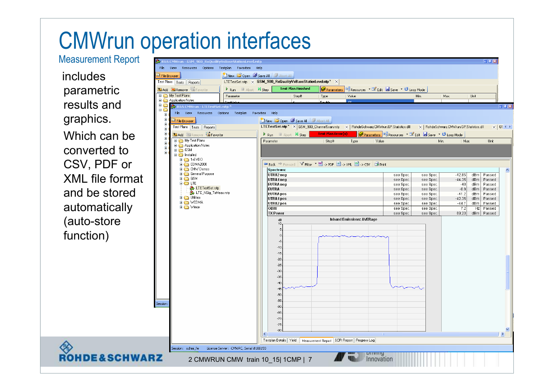Click Save in front window test plan toolbar

pyautogui.click(x=429, y=134)
